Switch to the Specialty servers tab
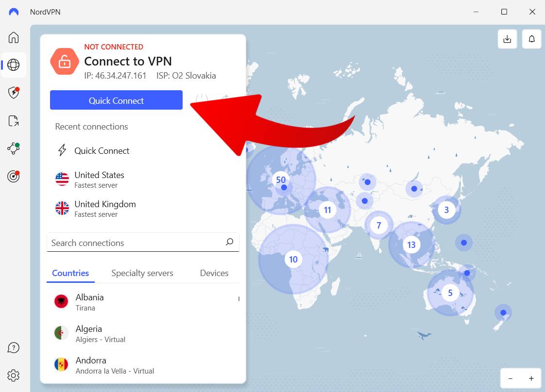 click(x=142, y=273)
